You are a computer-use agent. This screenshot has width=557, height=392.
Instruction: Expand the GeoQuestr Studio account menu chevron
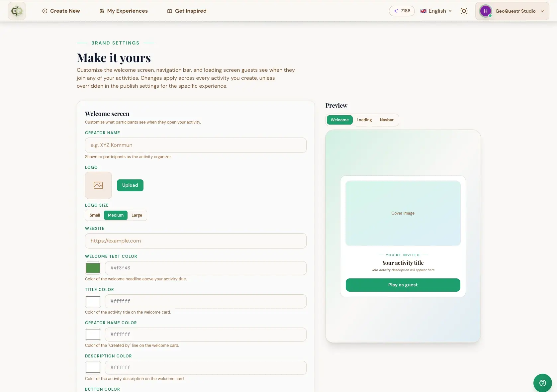(542, 11)
